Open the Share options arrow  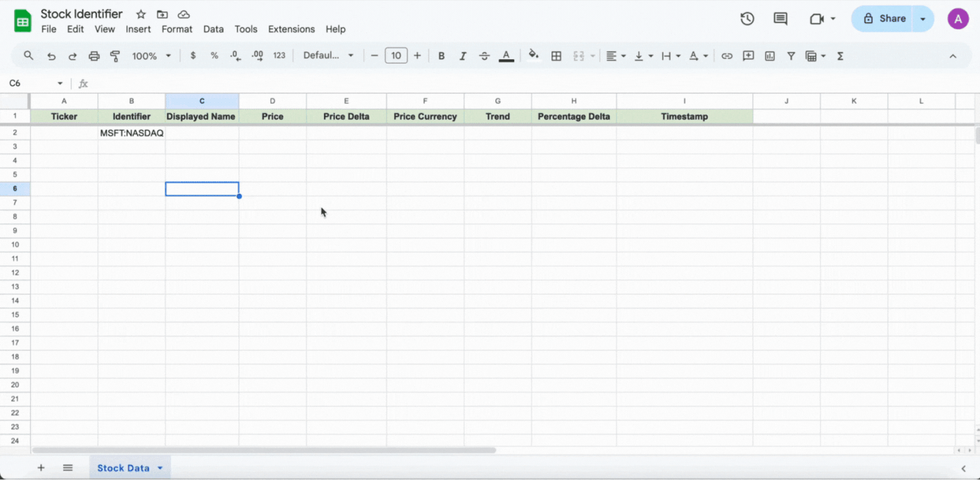(x=923, y=19)
